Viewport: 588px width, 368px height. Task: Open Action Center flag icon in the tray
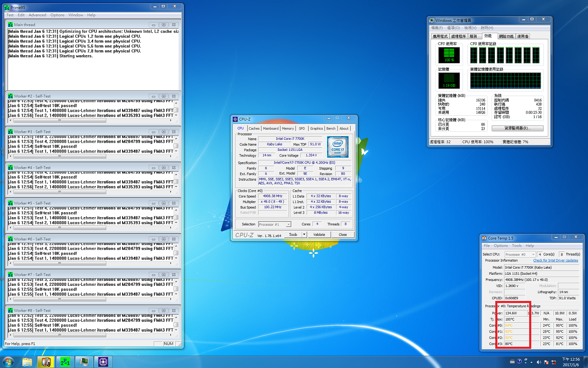pyautogui.click(x=546, y=362)
